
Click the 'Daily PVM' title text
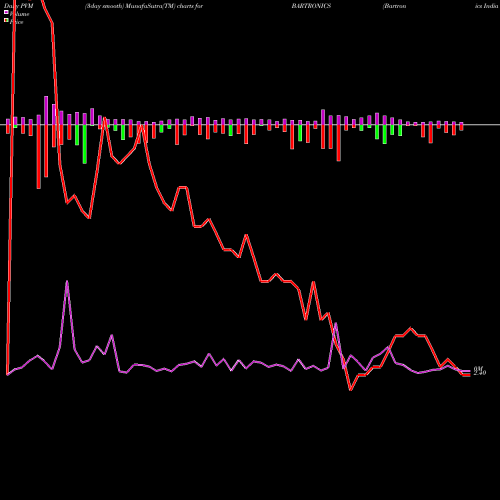pyautogui.click(x=19, y=6)
